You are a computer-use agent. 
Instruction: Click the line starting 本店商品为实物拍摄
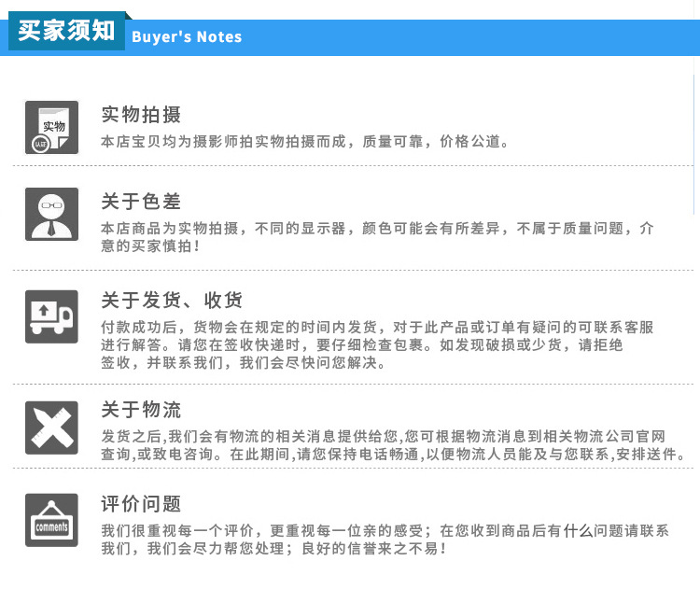tap(377, 228)
